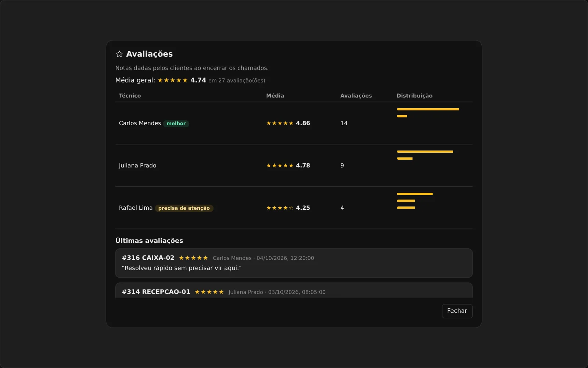Click the overall average stars beside Média geral
Image resolution: width=588 pixels, height=368 pixels.
(173, 80)
